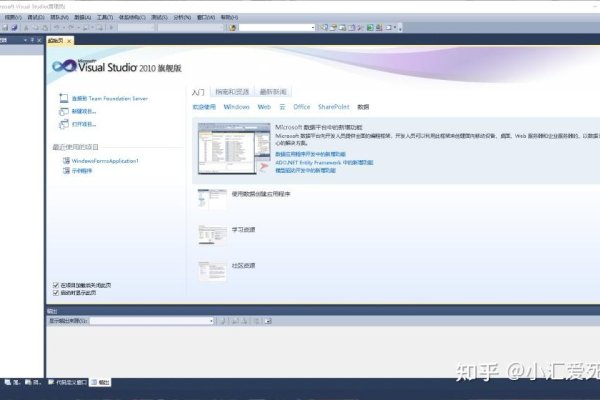Click the WindowsFormsApplication1 project icon
This screenshot has height=400, width=600.
(66, 161)
